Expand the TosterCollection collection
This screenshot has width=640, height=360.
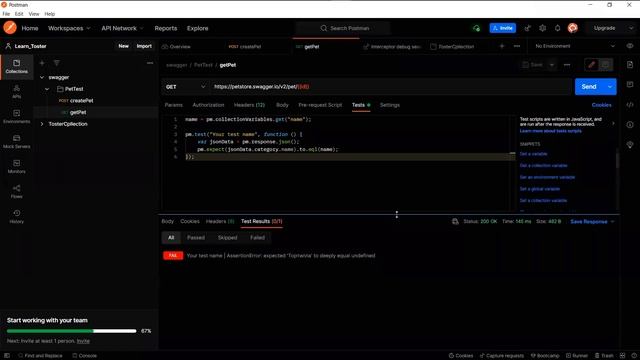(x=42, y=124)
